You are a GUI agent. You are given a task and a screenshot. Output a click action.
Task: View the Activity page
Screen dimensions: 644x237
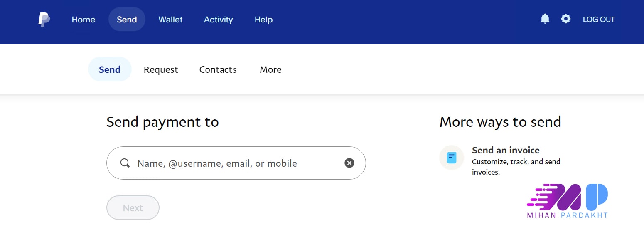218,20
